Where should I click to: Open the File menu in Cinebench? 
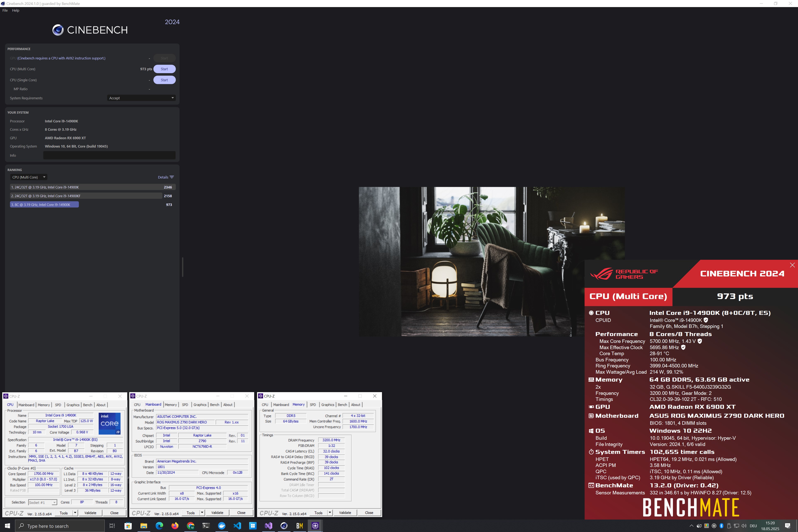point(5,11)
